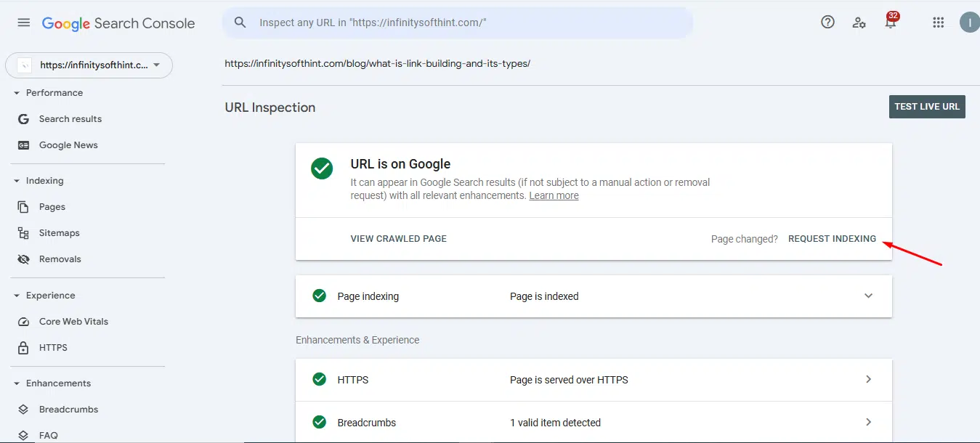Screen dimensions: 980x443
Task: Open the users and settings icon
Action: pos(859,23)
